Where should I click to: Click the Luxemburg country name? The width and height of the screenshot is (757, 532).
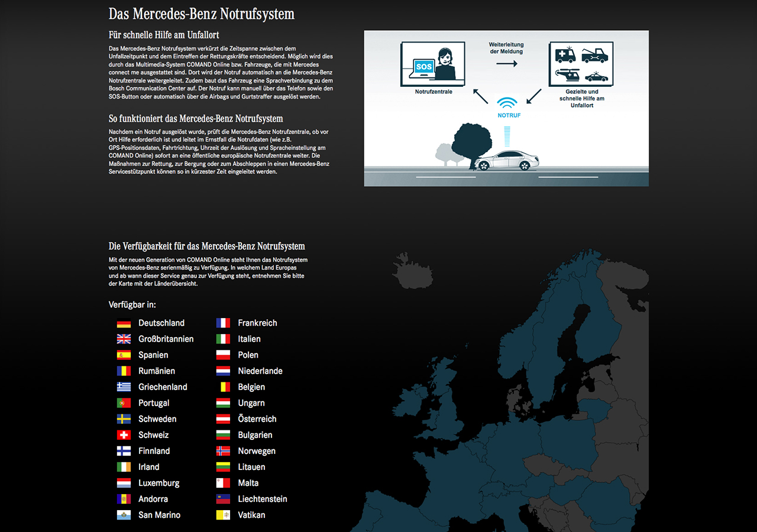tap(158, 483)
